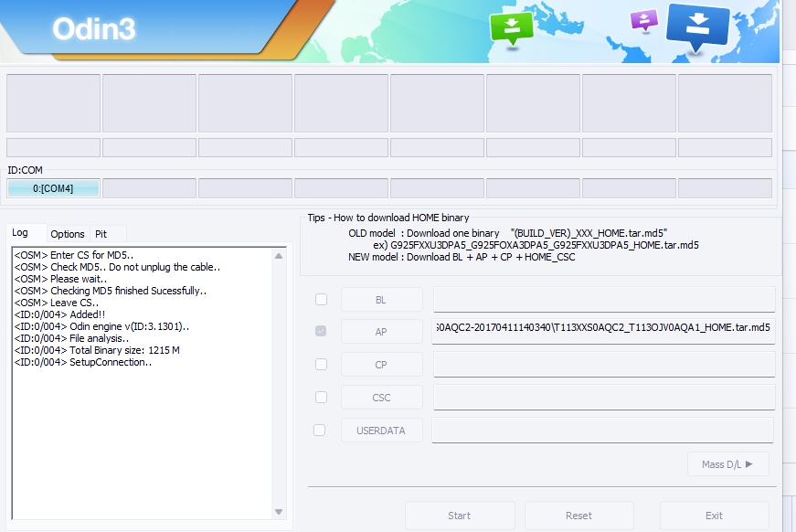Expand the Mass D/L arrow button
This screenshot has height=532, width=796.
click(727, 464)
